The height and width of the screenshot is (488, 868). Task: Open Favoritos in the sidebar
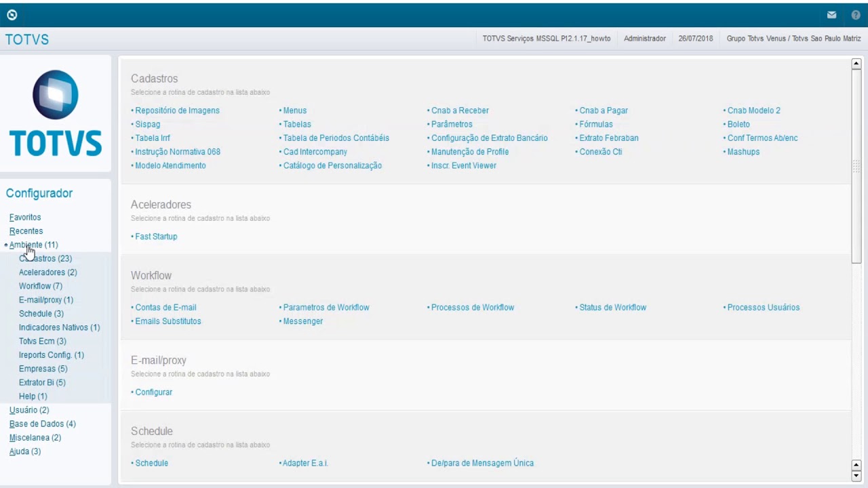(25, 218)
